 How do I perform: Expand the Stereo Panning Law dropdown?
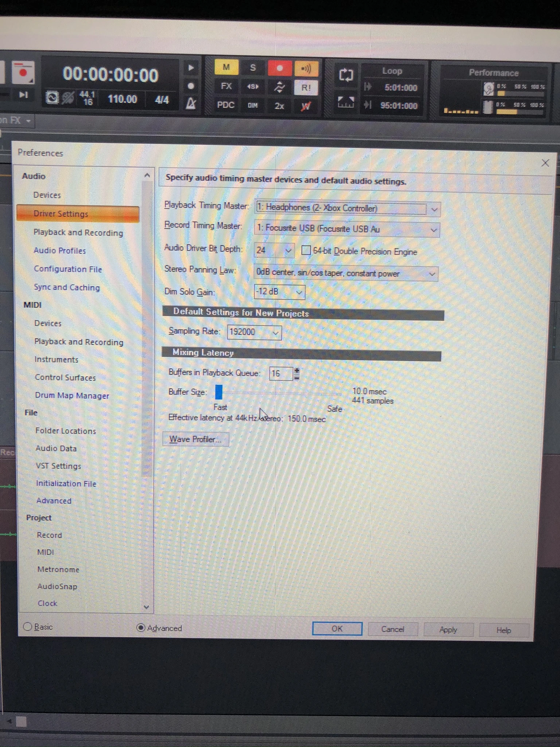(x=432, y=274)
